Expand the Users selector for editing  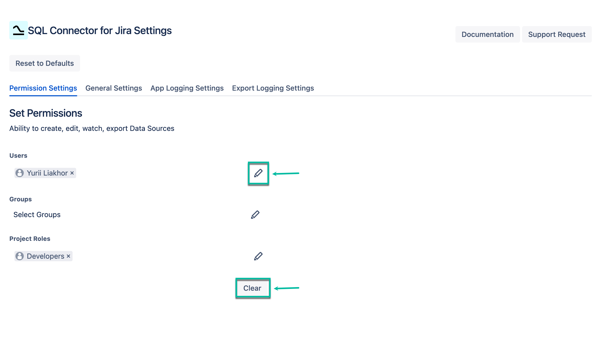pyautogui.click(x=258, y=173)
